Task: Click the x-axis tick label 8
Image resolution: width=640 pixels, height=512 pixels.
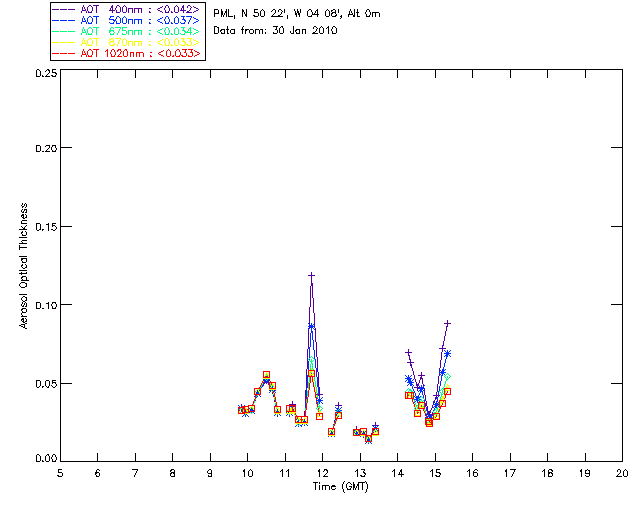Action: tap(172, 474)
